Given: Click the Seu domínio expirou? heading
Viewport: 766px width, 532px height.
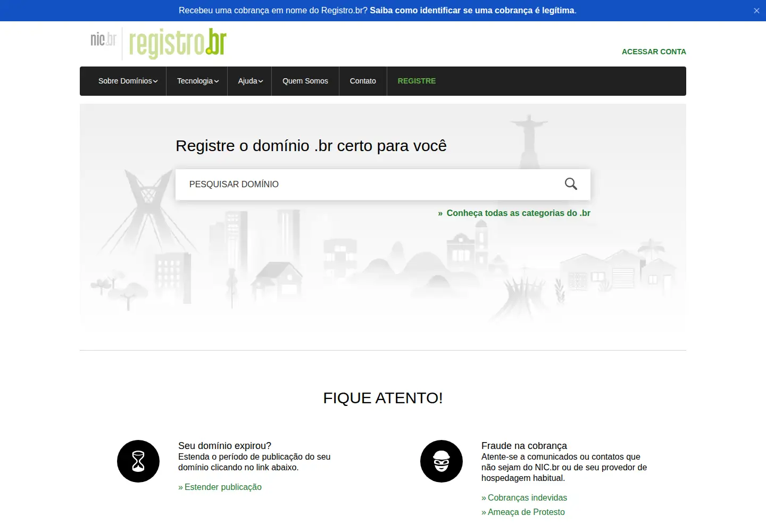Looking at the screenshot, I should 224,446.
